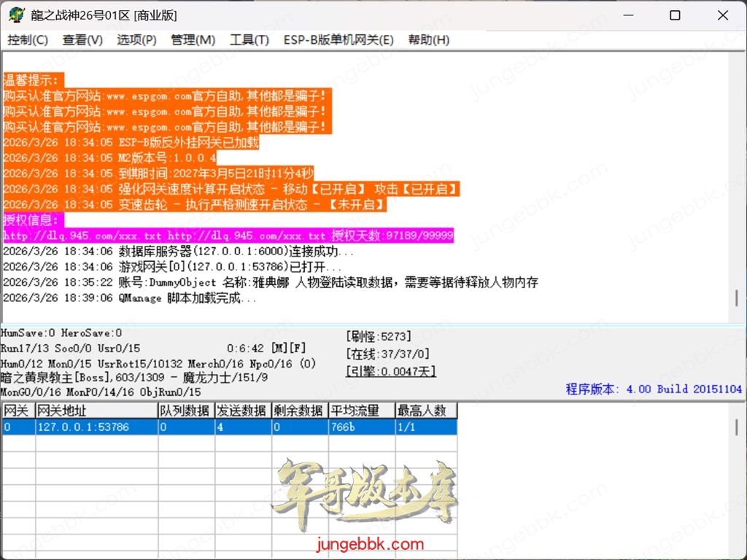Open the ESP-B版单机网关(E) menu
The height and width of the screenshot is (560, 747).
tap(338, 40)
